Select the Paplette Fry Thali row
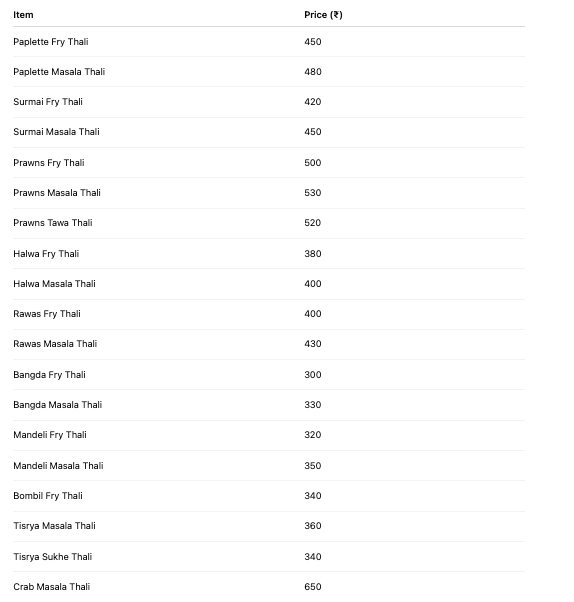574x602 pixels. point(269,42)
